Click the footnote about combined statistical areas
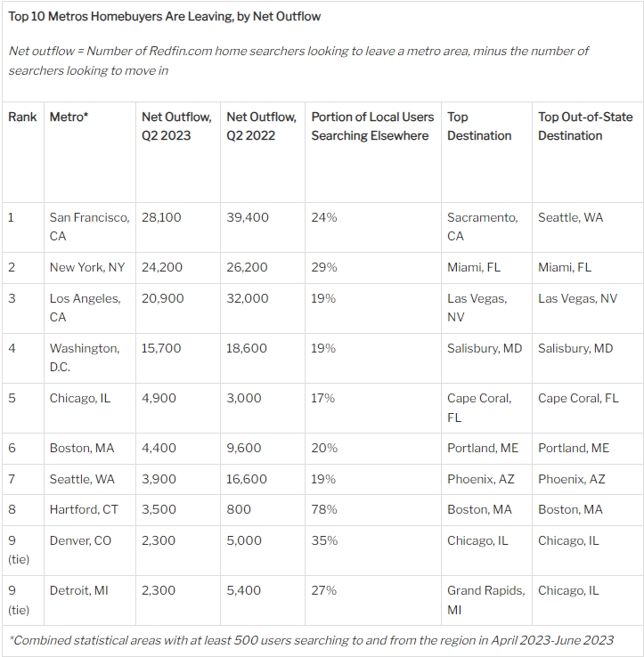 (x=312, y=640)
